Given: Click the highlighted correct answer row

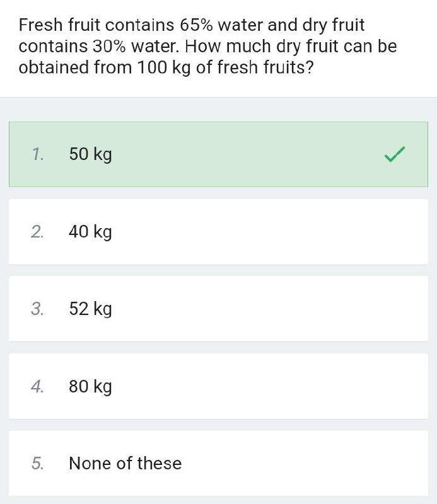Looking at the screenshot, I should point(218,153).
